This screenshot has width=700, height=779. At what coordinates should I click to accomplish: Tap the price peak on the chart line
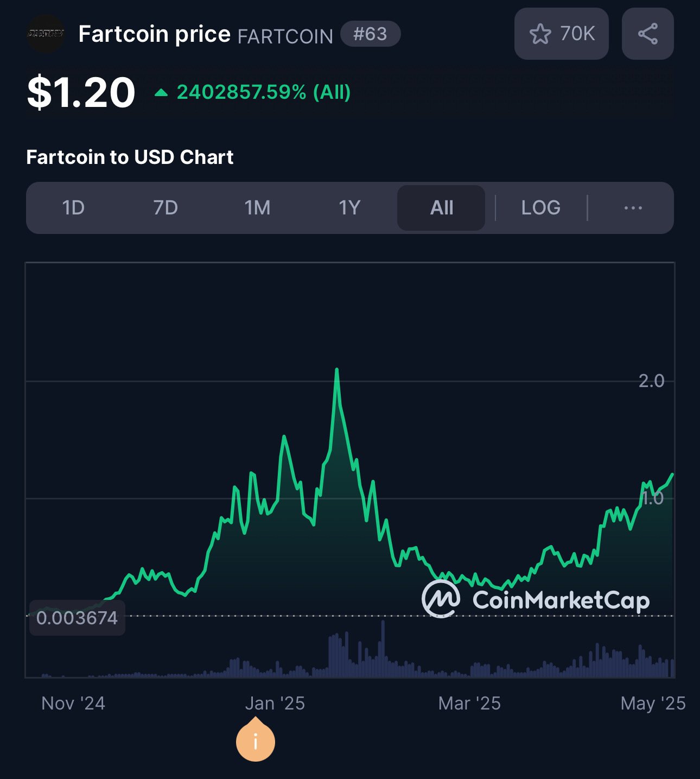coord(337,370)
